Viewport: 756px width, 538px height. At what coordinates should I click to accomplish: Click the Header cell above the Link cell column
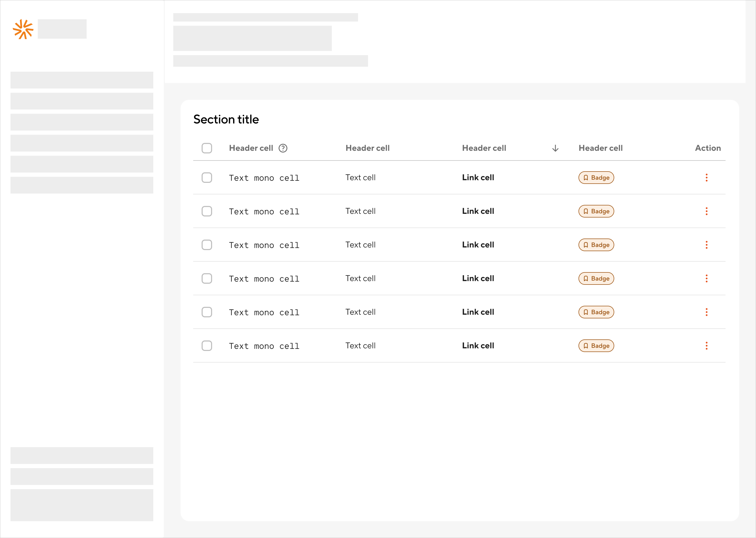click(484, 148)
